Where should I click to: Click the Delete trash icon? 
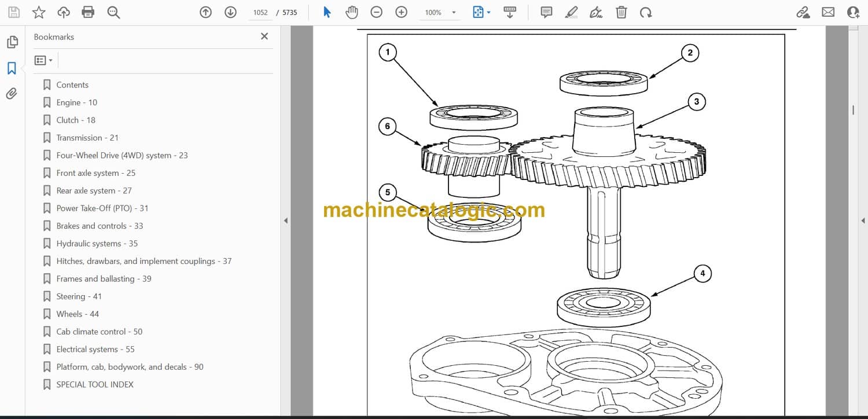pyautogui.click(x=621, y=12)
